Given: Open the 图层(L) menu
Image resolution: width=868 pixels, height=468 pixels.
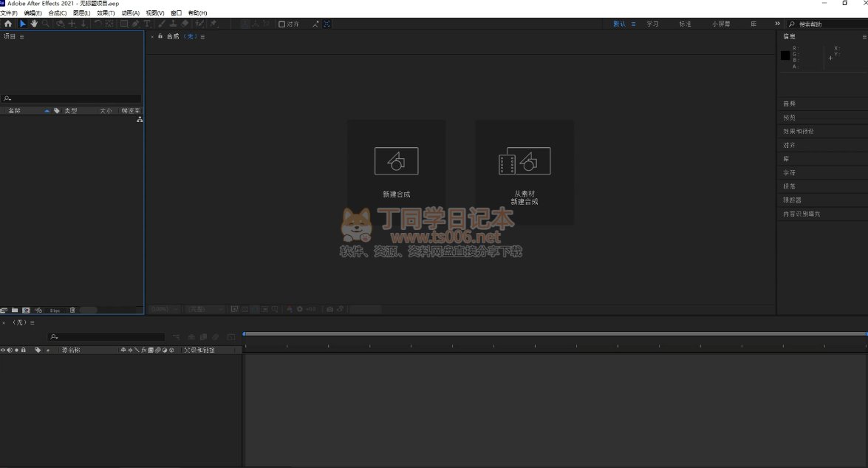Looking at the screenshot, I should pyautogui.click(x=81, y=13).
